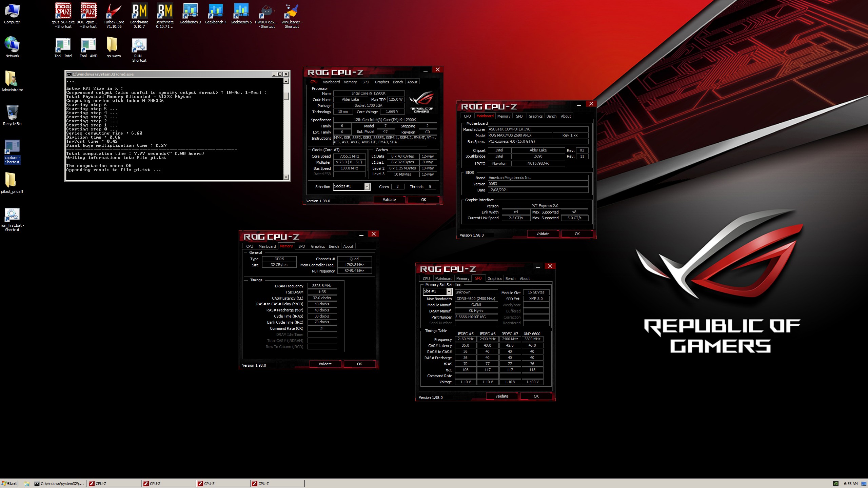Image resolution: width=868 pixels, height=488 pixels.
Task: Click cmd window scrollbar up arrow
Action: (x=286, y=81)
